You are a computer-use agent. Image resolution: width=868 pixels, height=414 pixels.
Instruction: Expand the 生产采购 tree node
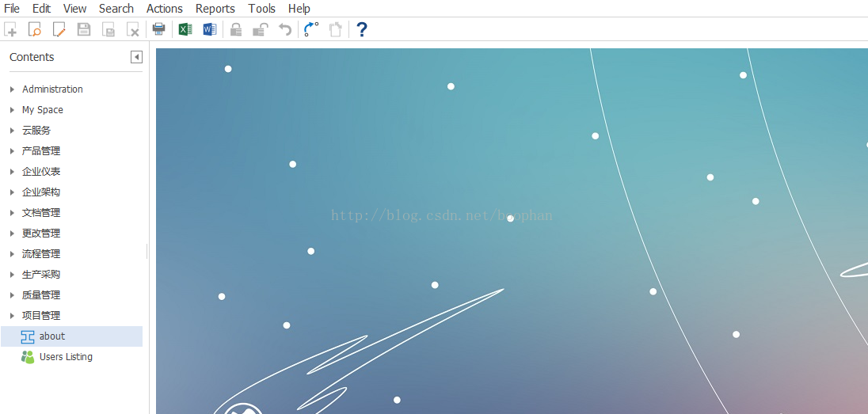(x=12, y=275)
